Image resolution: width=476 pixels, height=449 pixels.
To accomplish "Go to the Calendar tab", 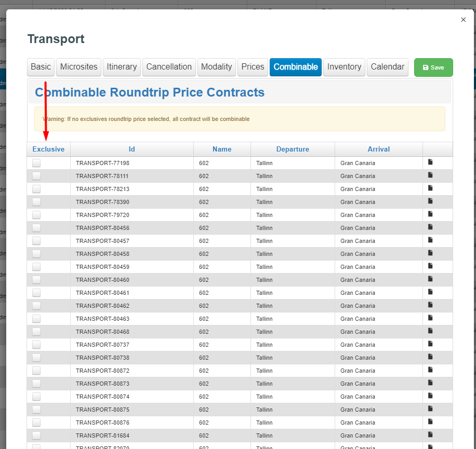I will click(387, 67).
